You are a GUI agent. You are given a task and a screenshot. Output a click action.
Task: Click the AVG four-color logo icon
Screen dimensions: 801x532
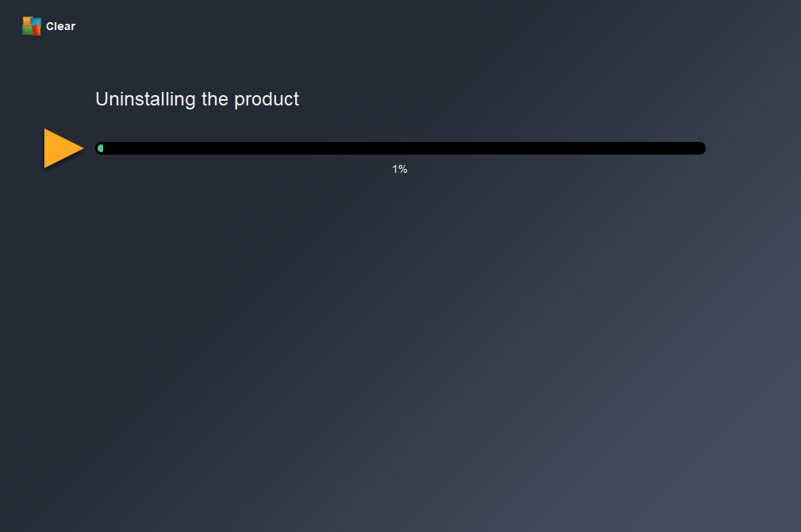31,26
